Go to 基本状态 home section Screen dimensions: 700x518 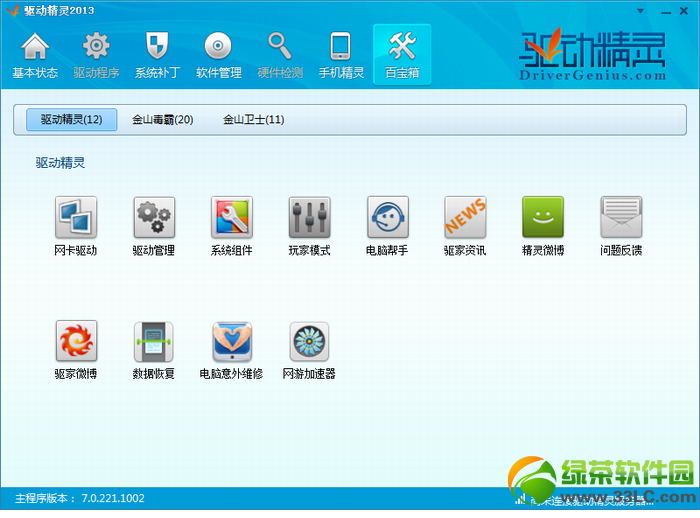[x=35, y=55]
